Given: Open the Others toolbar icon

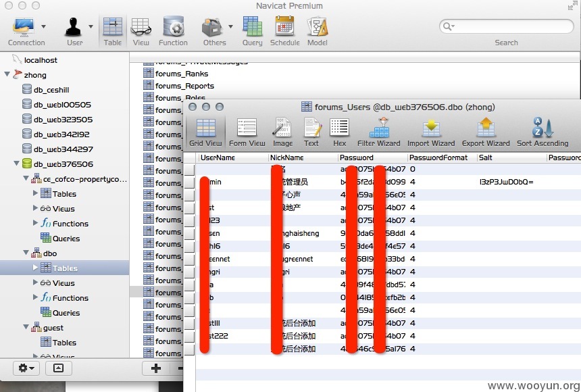Looking at the screenshot, I should pos(212,27).
